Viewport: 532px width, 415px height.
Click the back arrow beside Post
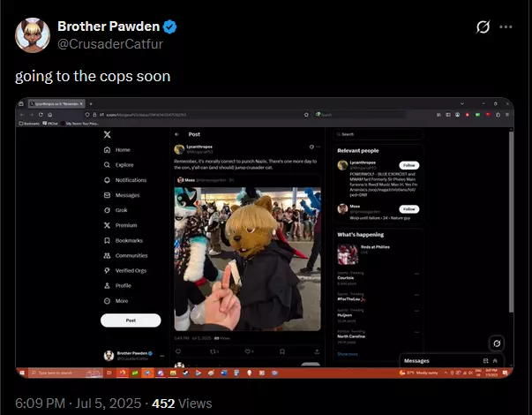click(176, 134)
